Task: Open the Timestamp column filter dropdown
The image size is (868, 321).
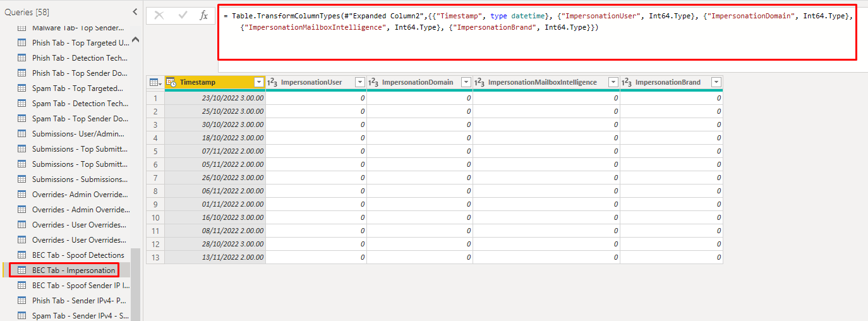Action: (258, 82)
